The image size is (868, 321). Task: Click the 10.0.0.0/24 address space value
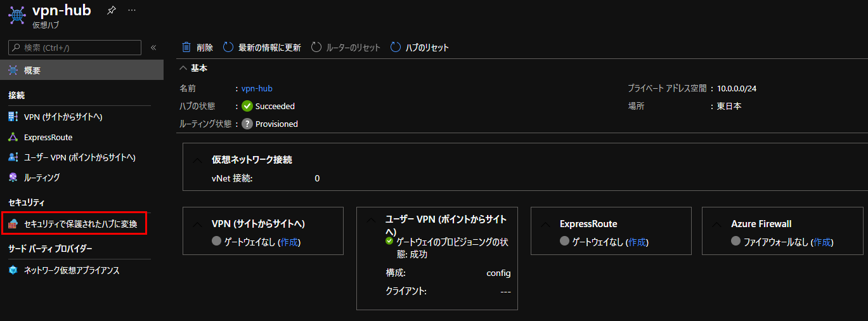737,88
